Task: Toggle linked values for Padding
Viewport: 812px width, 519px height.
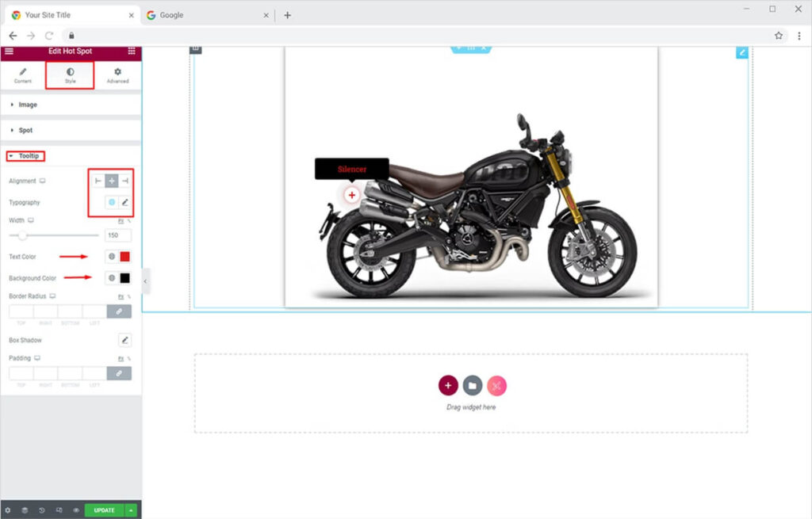Action: point(119,373)
